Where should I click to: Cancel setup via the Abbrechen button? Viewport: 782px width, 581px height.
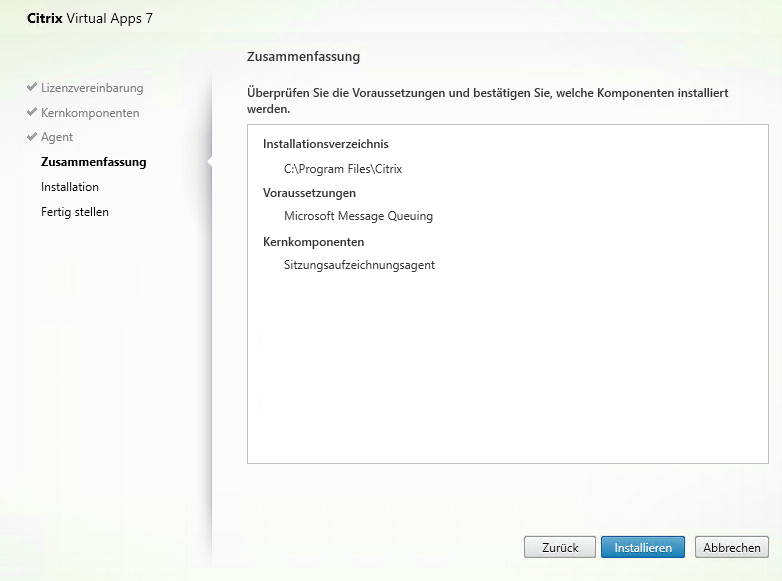pyautogui.click(x=732, y=548)
